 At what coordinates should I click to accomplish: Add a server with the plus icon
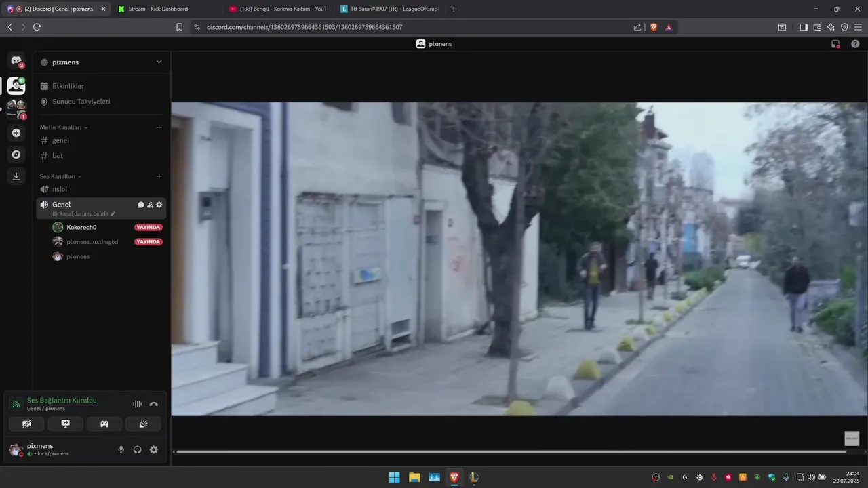[16, 133]
